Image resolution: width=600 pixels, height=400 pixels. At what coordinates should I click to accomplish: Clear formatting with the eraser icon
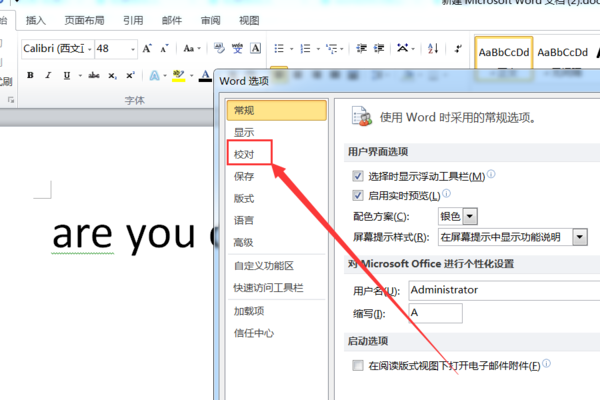point(219,49)
